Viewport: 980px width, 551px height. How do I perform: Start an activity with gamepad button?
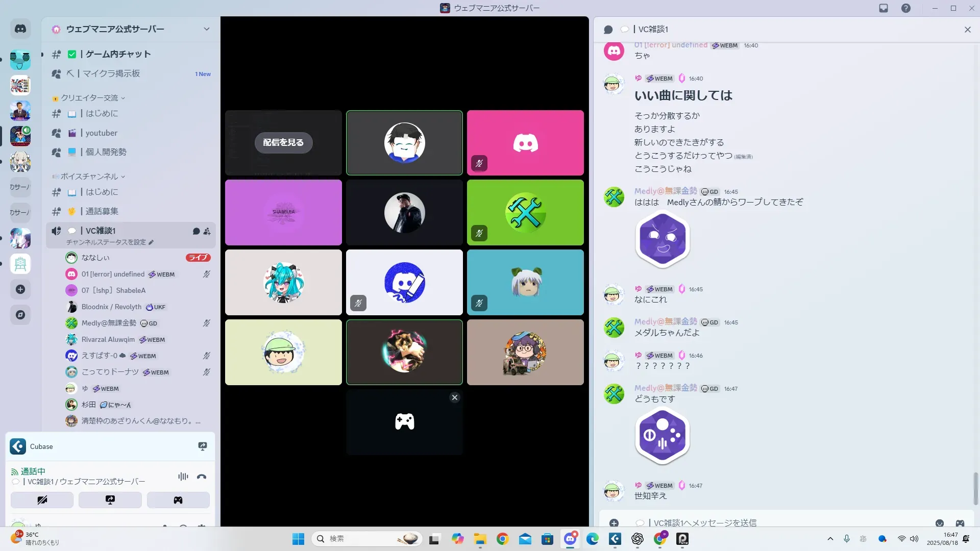coord(178,500)
